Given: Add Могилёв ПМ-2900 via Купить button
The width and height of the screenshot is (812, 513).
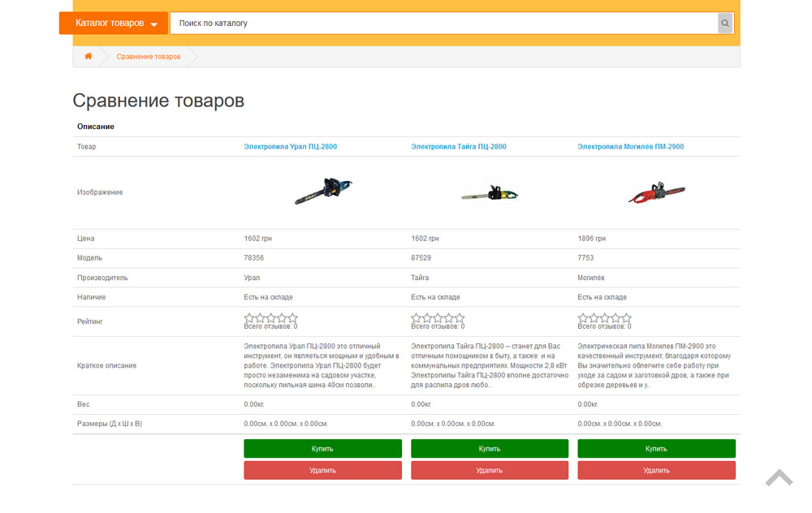Looking at the screenshot, I should pyautogui.click(x=656, y=449).
